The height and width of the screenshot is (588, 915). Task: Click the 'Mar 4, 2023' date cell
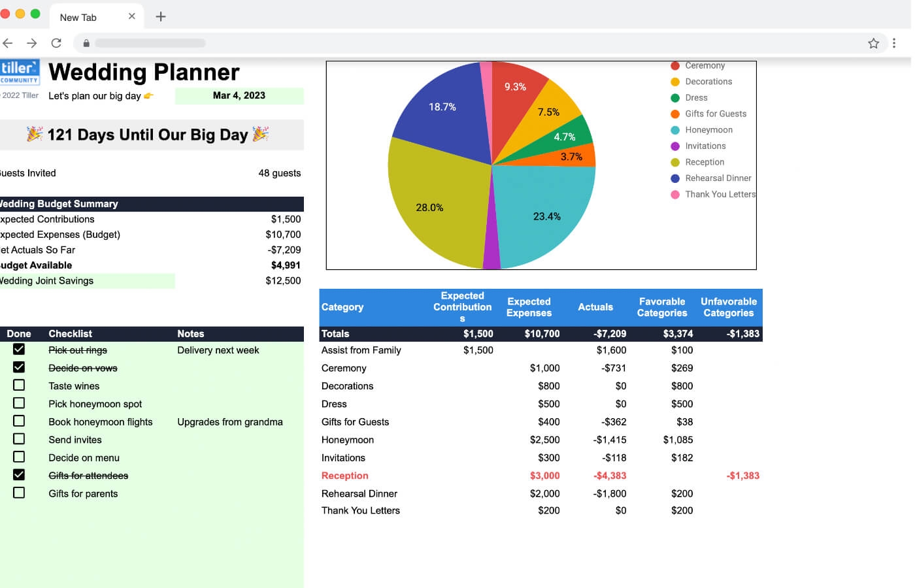point(239,95)
